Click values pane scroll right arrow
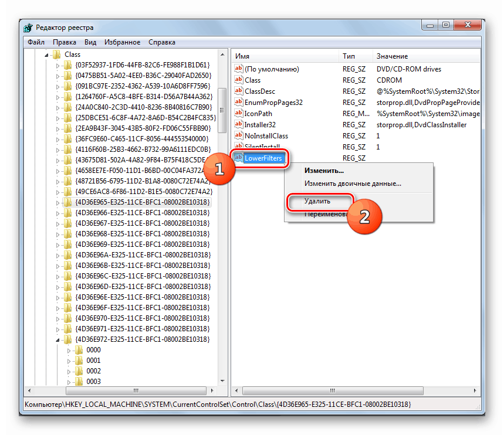504x435 pixels. pyautogui.click(x=475, y=390)
